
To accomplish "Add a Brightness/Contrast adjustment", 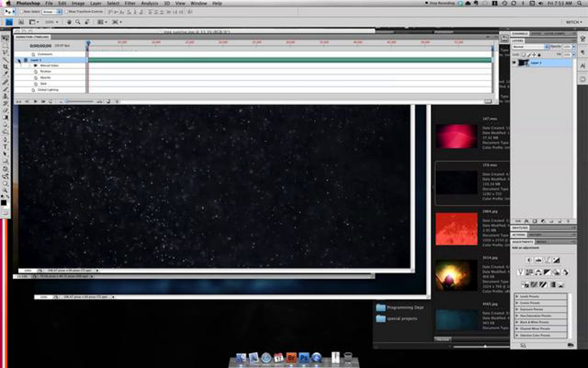I will (x=529, y=260).
